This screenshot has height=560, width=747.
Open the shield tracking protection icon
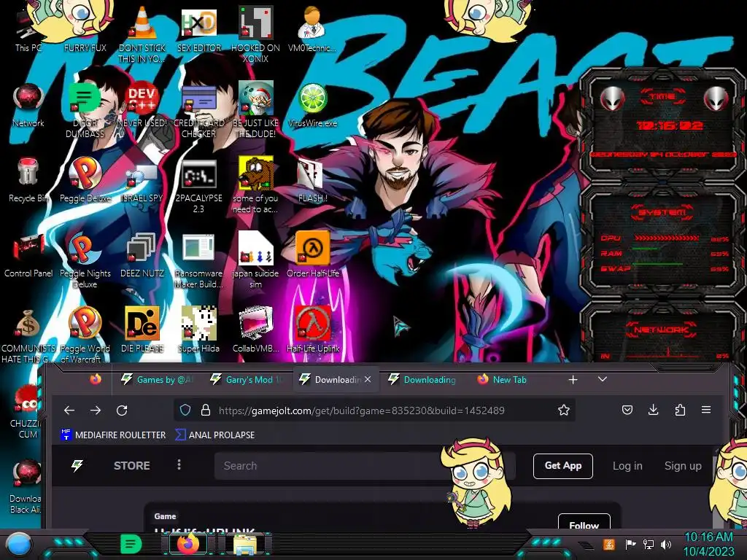coord(185,410)
